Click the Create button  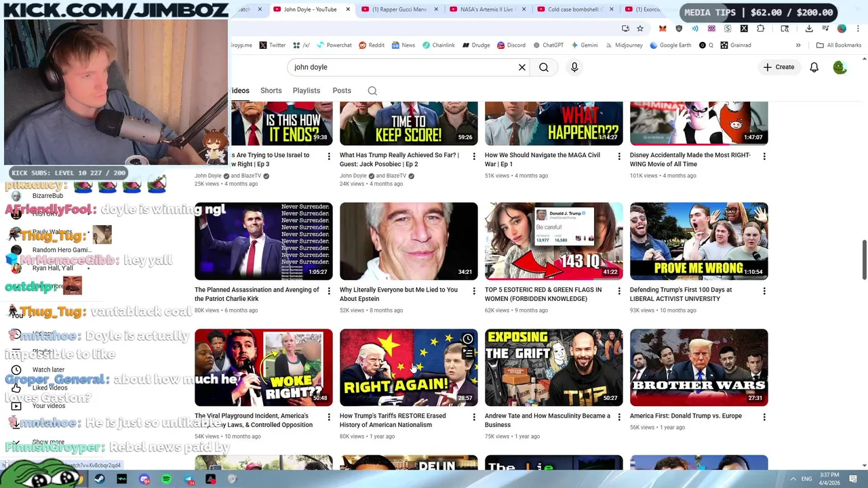(x=778, y=67)
